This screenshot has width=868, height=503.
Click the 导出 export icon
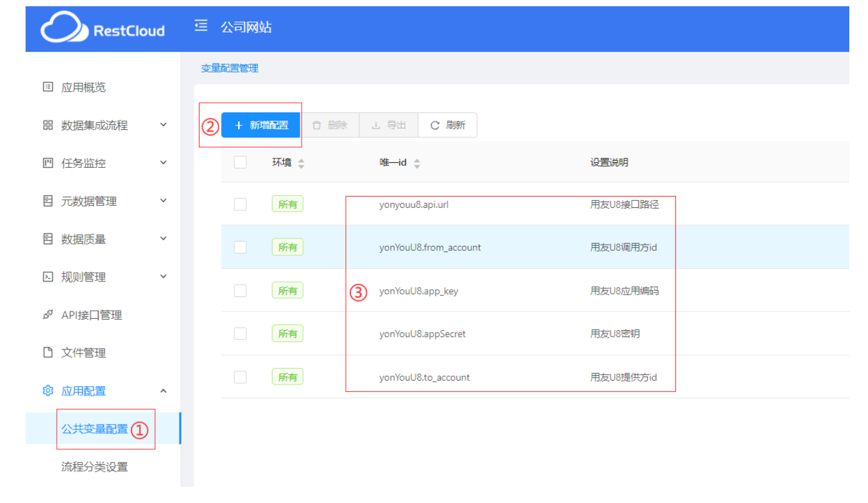coord(377,125)
